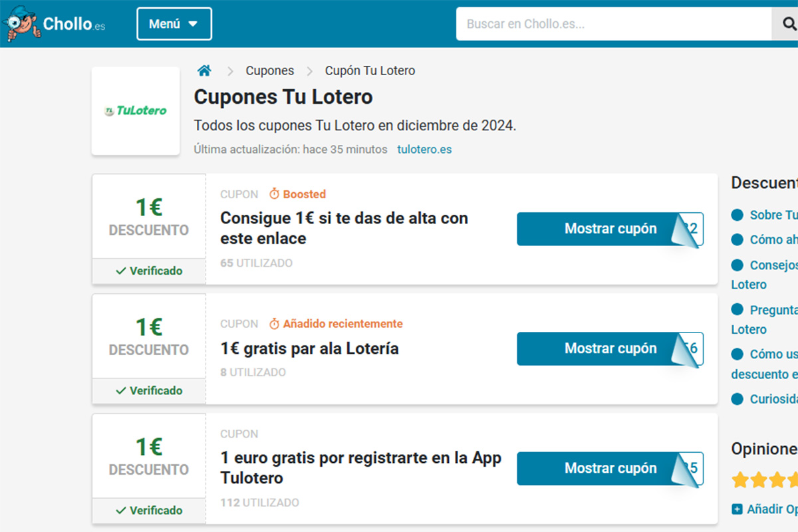The image size is (798, 532).
Task: Click Verificado badge on Lotería coupon
Action: tap(149, 390)
